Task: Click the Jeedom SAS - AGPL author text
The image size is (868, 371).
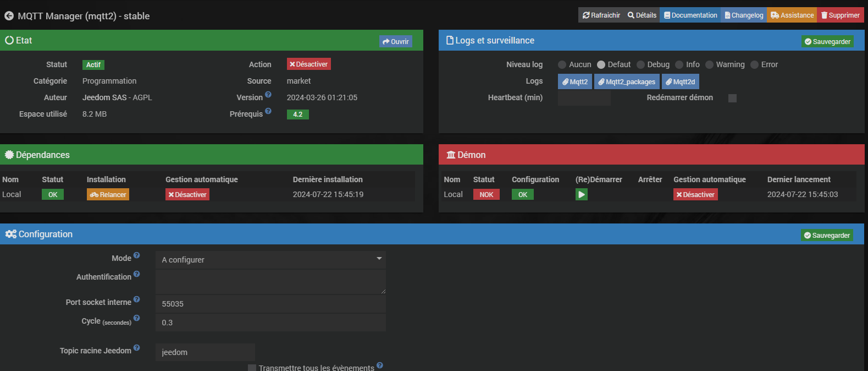Action: click(x=117, y=97)
